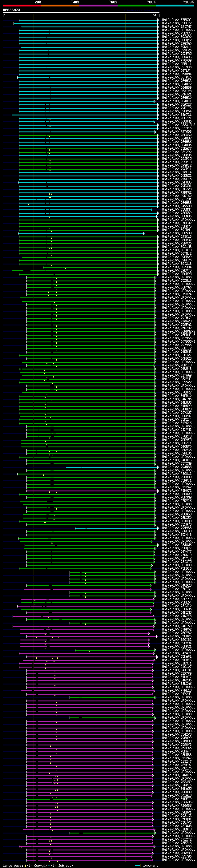Click hit label UniRef100_C0Z3A4
197x868 pixels.
pyautogui.click(x=177, y=267)
